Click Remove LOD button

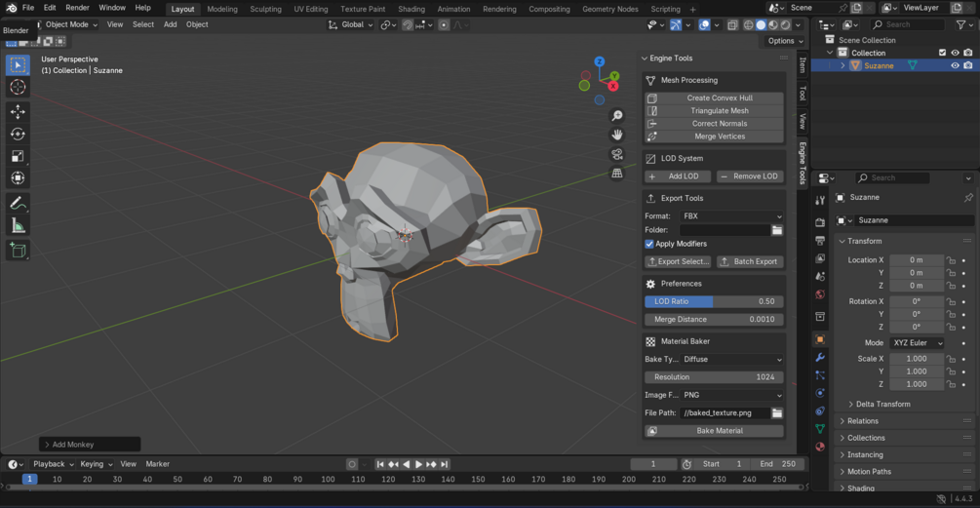pyautogui.click(x=750, y=176)
